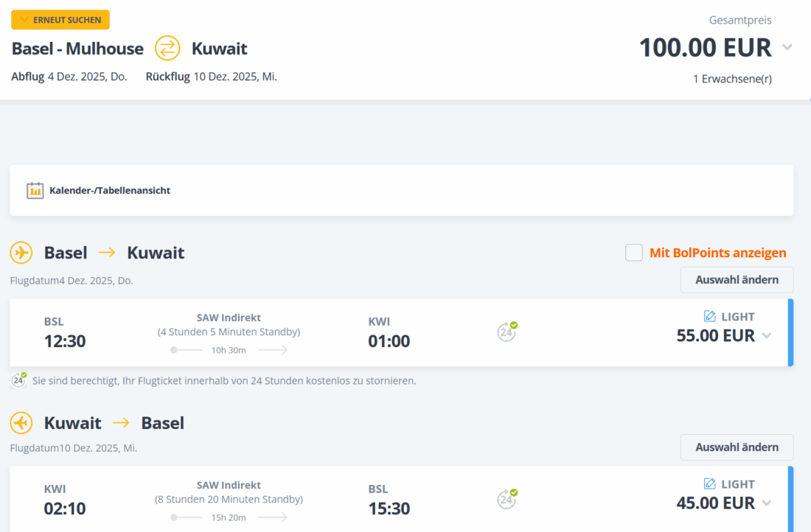Open the Kalender-/Tabellenansicht view
Image resolution: width=811 pixels, height=532 pixels.
tap(109, 190)
